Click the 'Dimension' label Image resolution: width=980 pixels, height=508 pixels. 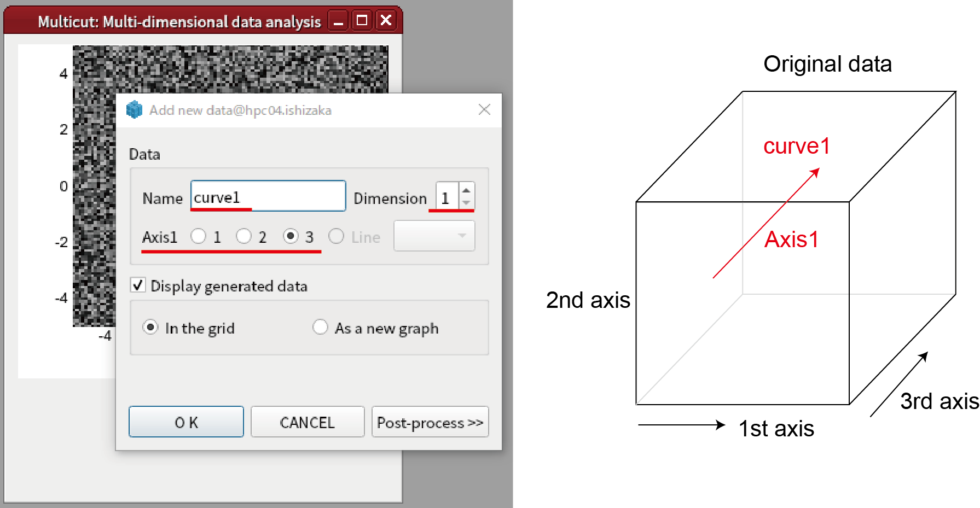pyautogui.click(x=390, y=198)
